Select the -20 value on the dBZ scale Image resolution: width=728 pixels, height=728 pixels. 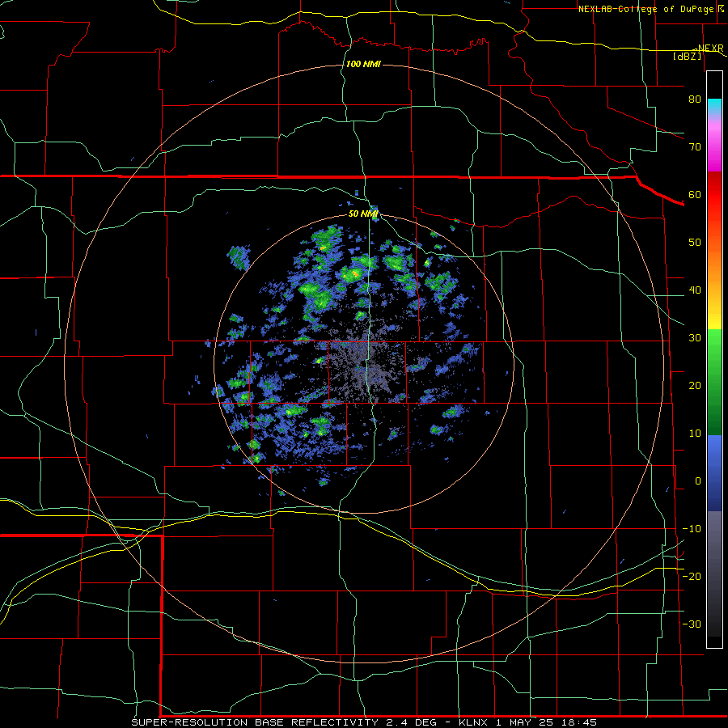(x=692, y=577)
